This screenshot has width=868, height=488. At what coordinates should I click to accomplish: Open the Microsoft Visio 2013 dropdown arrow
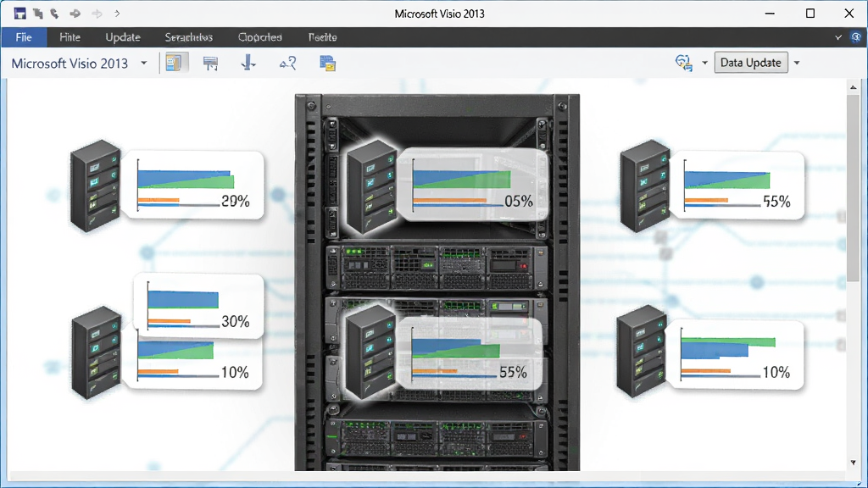click(x=144, y=63)
